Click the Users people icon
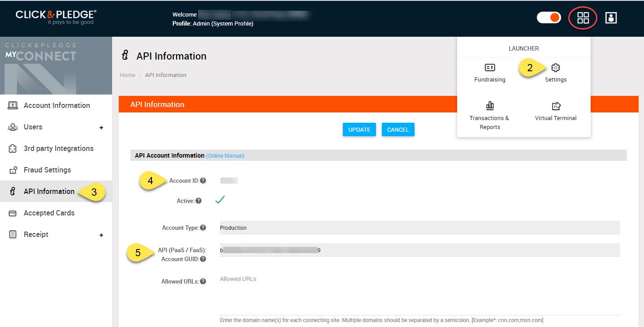Viewport: 644px width, 327px height. (13, 127)
